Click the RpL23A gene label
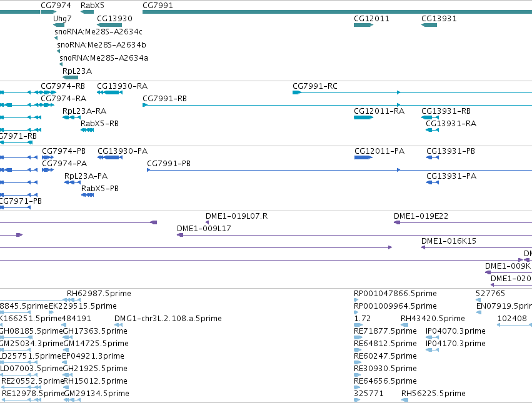Viewport: 532px width, 403px height. pos(77,71)
